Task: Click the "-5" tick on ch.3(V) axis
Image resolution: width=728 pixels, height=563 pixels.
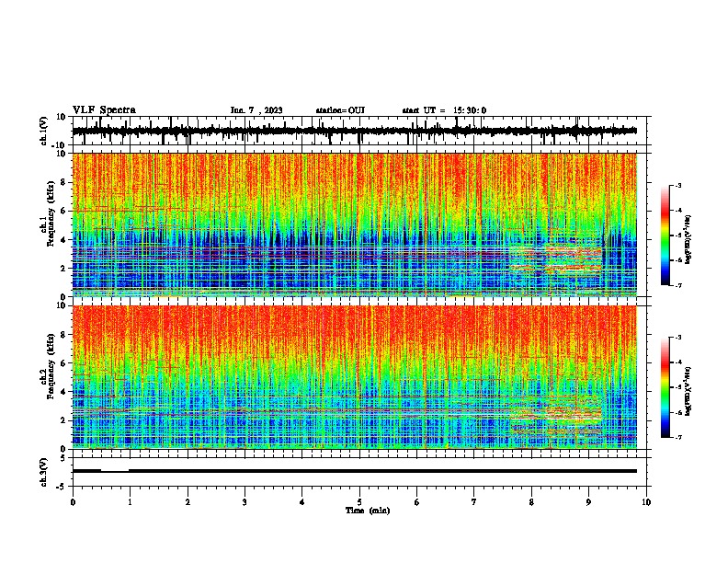Action: (x=63, y=487)
